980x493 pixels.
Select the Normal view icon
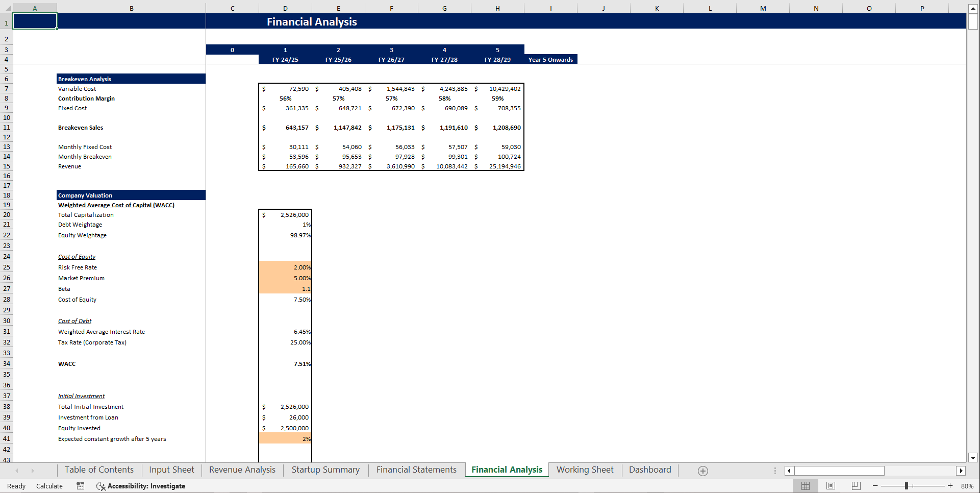(x=806, y=485)
